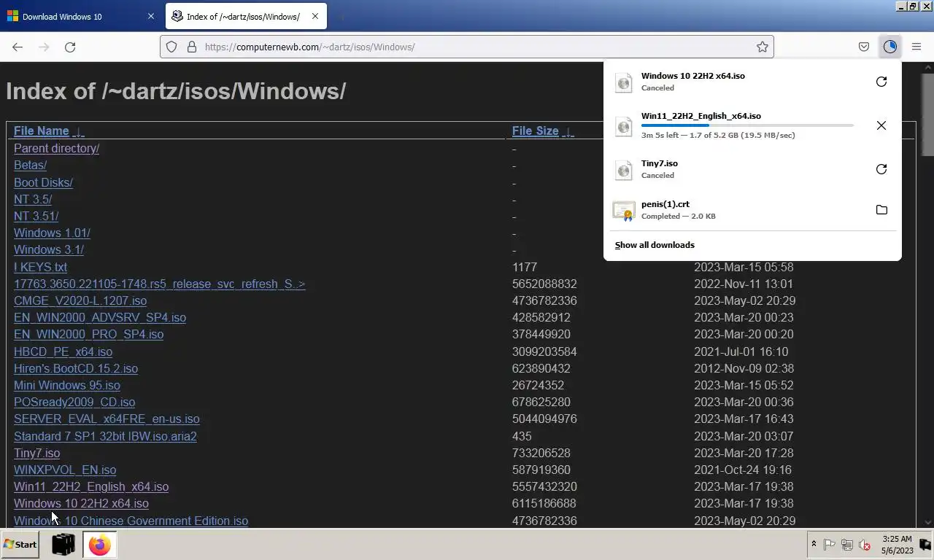This screenshot has width=934, height=560.
Task: Open the Start menu
Action: [20, 544]
